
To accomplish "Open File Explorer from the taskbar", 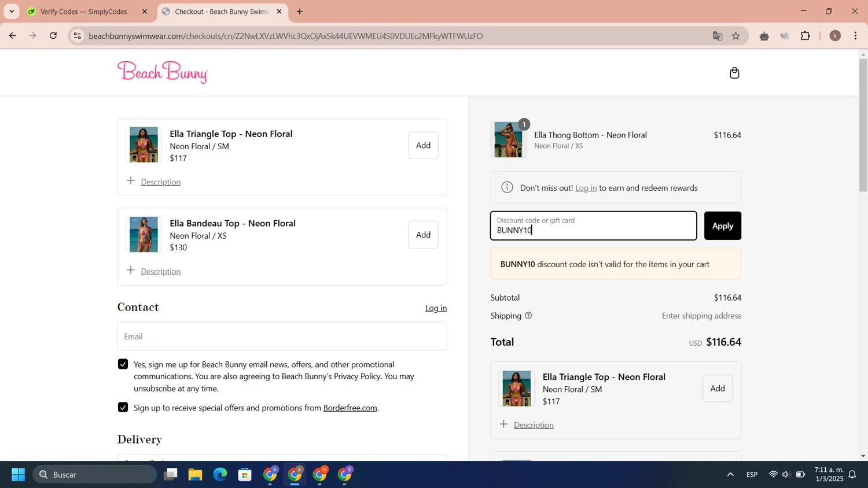I will 195,475.
